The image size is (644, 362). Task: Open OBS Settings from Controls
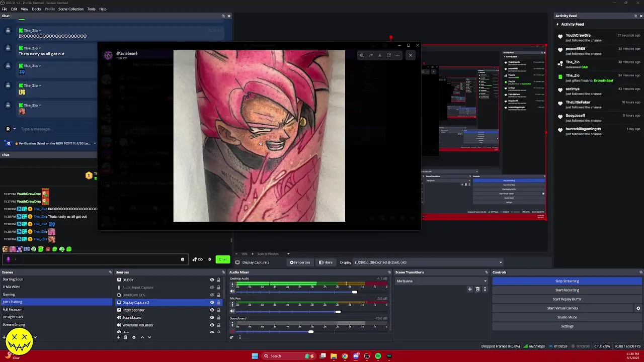coord(567,326)
